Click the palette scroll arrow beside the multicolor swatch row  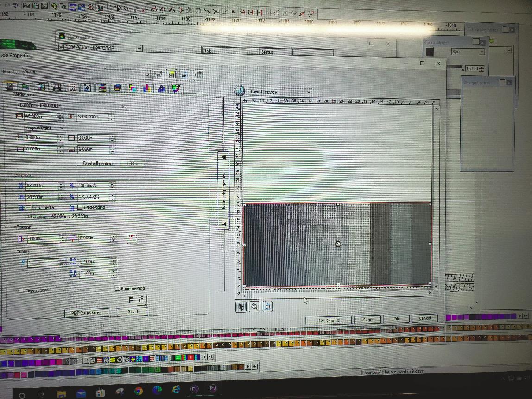pos(204,357)
